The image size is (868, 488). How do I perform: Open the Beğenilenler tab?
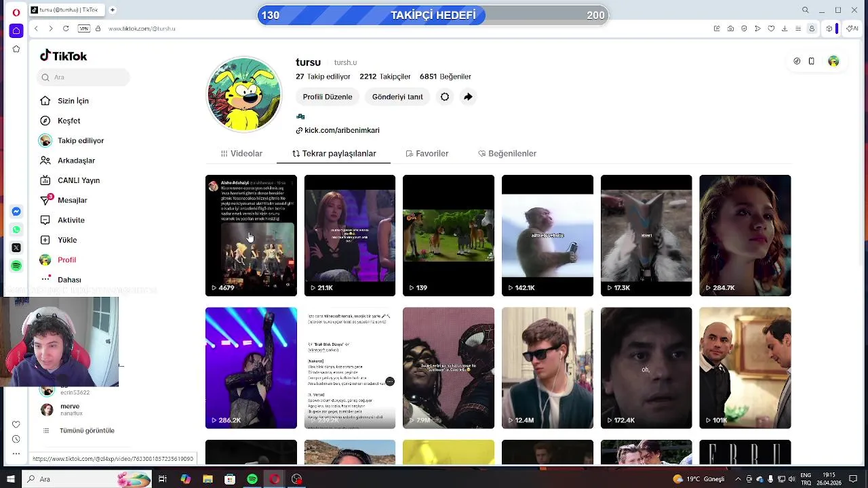pos(507,154)
